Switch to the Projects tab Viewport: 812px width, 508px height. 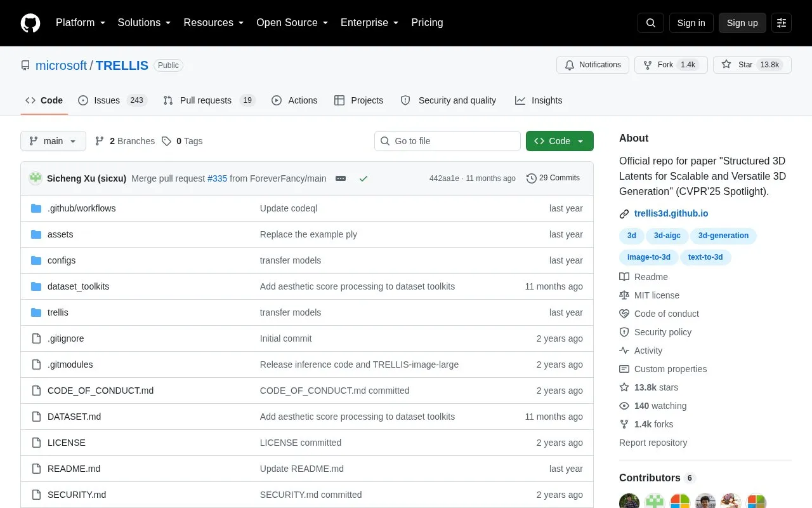tap(359, 100)
